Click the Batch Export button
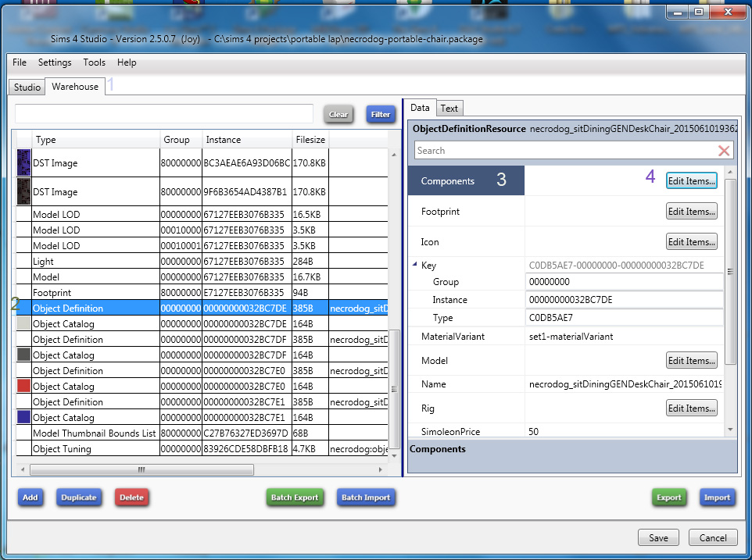This screenshot has height=560, width=752. 295,498
